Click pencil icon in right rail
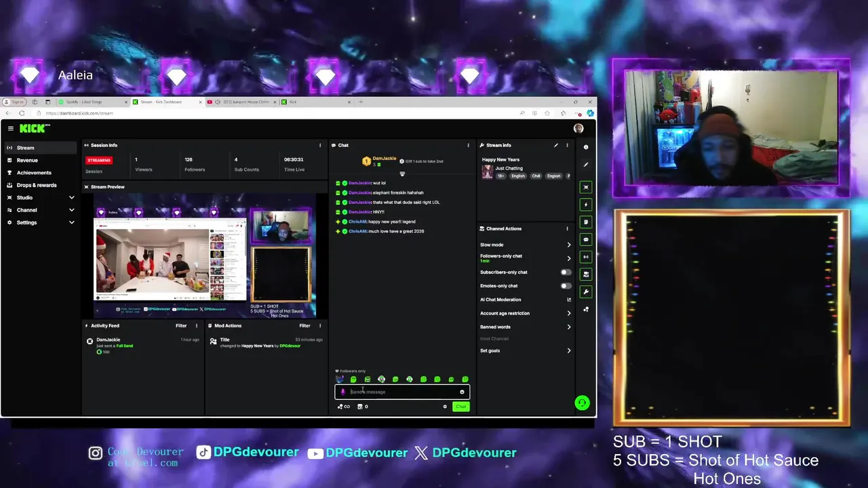This screenshot has height=488, width=868. tap(587, 165)
